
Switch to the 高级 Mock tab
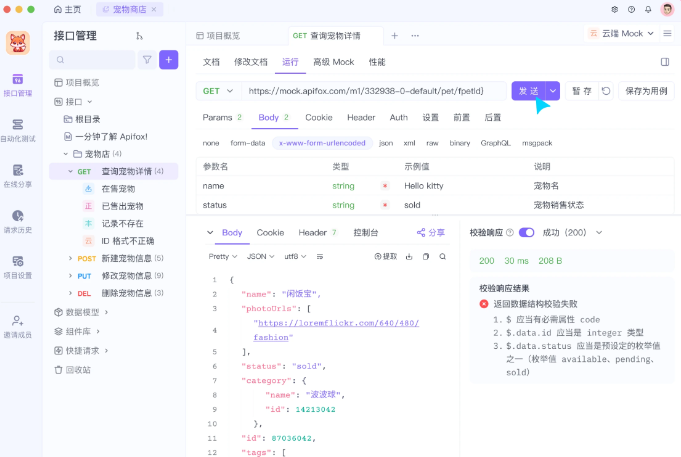334,62
